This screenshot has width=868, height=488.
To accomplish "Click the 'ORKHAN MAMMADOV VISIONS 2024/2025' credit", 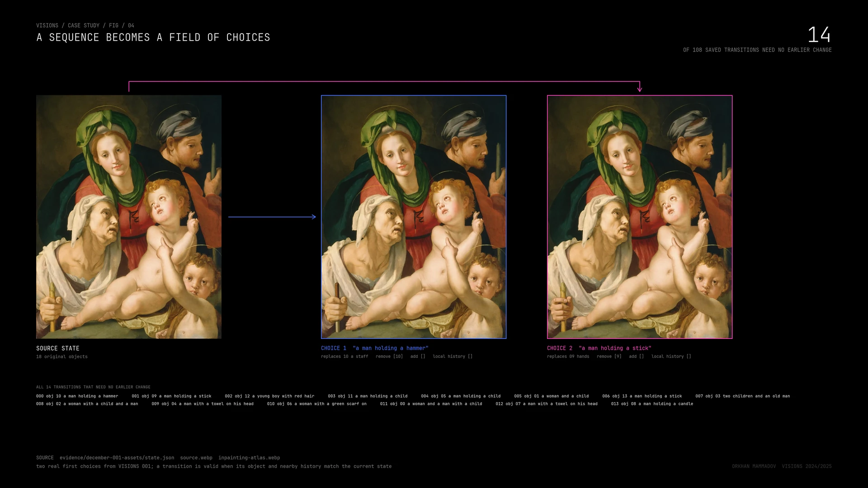I will coord(782,466).
